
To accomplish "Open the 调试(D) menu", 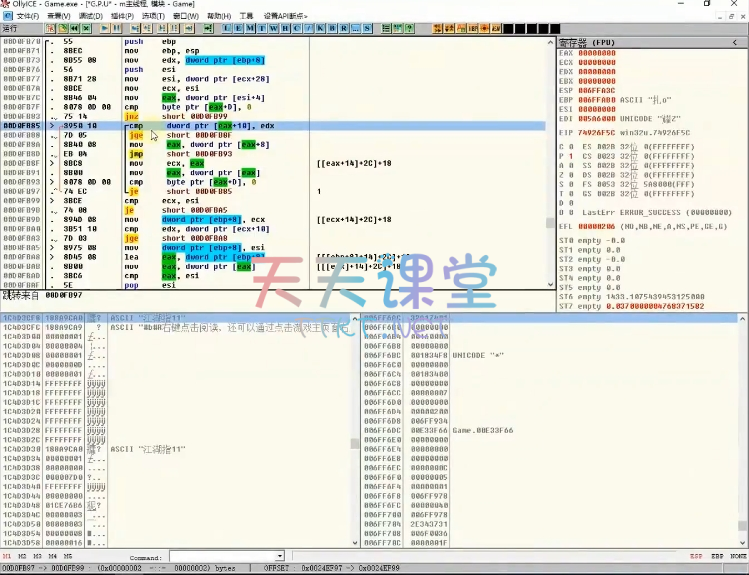I will click(90, 16).
